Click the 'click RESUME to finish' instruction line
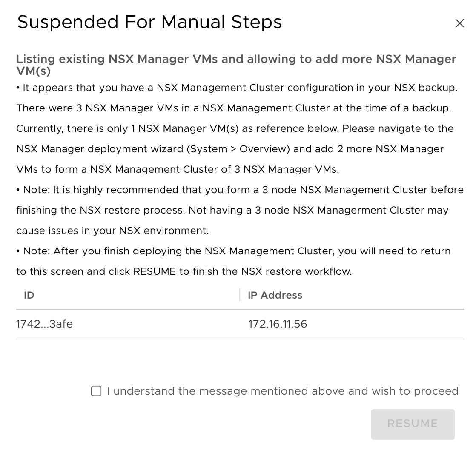The width and height of the screenshot is (476, 450). click(x=184, y=271)
